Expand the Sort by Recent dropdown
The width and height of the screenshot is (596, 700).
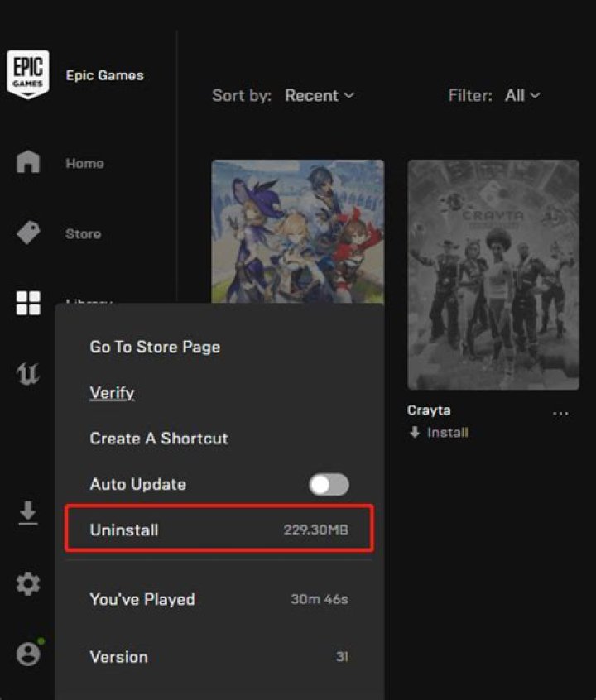tap(320, 96)
